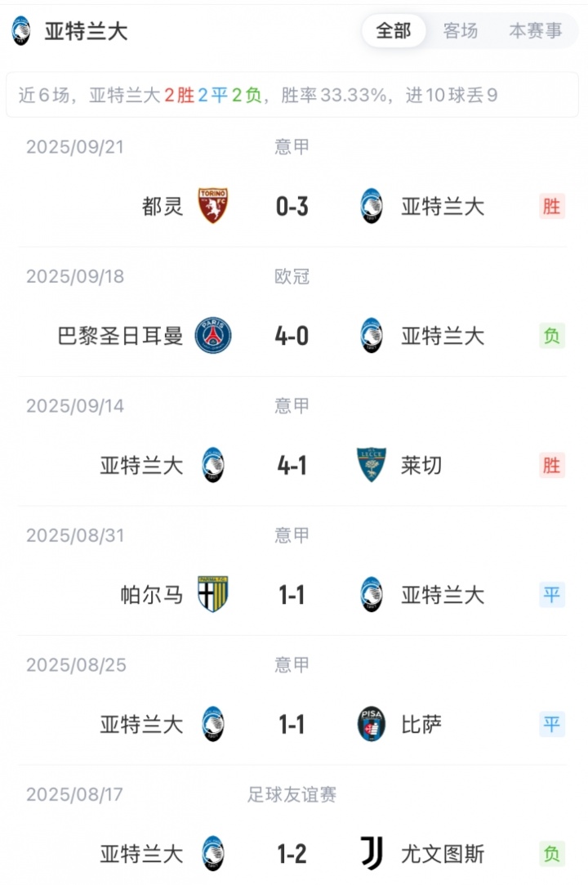
Task: Tap the Juventus club logo
Action: (372, 854)
